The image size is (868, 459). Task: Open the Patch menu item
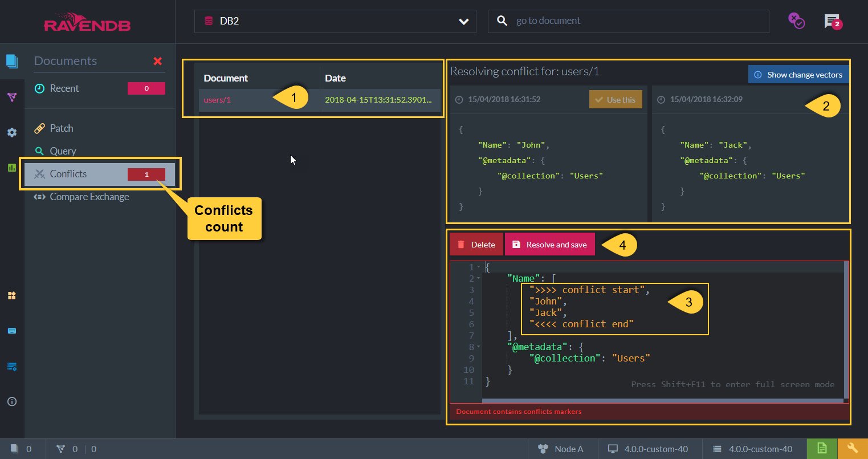tap(100, 128)
